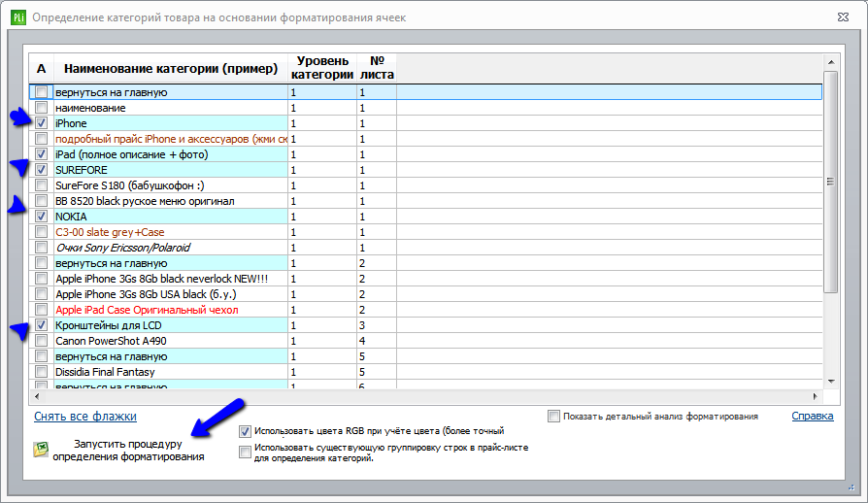Uncheck the Кронштейны для LCD checkbox

coord(41,325)
